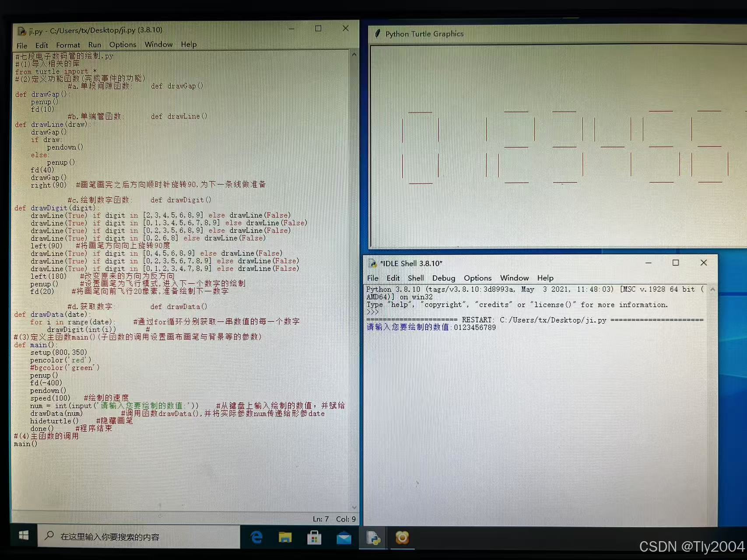Viewport: 747px width, 560px height.
Task: Click the 'left(180)' line in editor
Action: (x=48, y=276)
